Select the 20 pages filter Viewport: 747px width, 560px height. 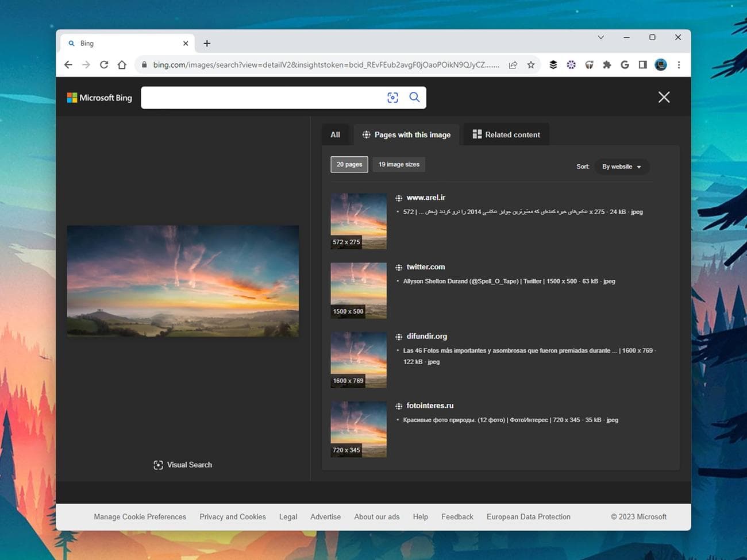pos(349,164)
